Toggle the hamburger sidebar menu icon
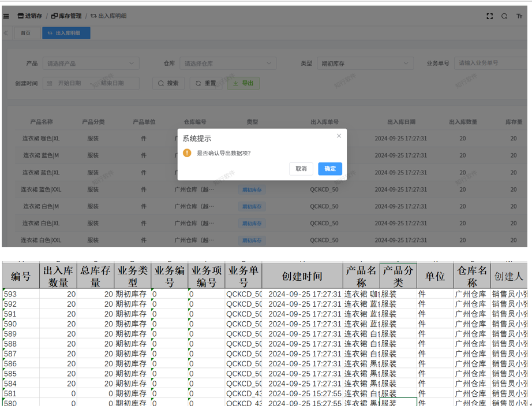The width and height of the screenshot is (532, 409). click(x=6, y=16)
